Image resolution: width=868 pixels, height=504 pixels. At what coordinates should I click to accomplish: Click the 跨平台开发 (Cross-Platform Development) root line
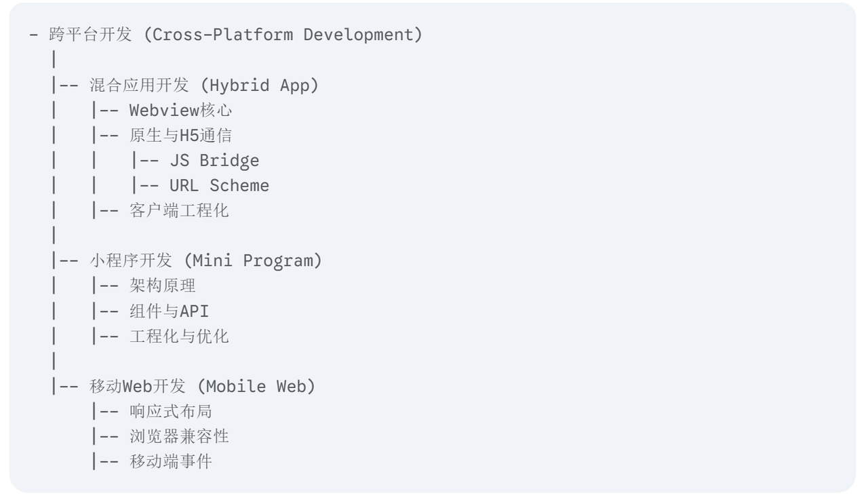236,35
